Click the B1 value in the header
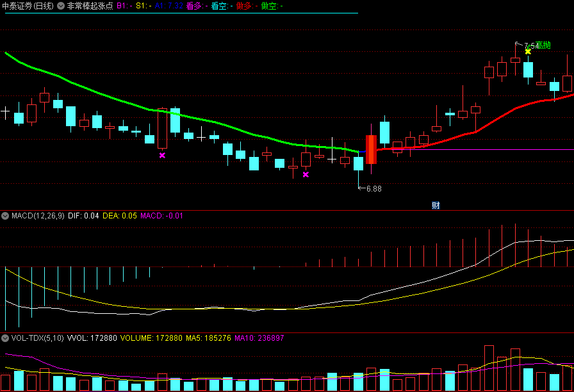574x392 pixels. [124, 6]
